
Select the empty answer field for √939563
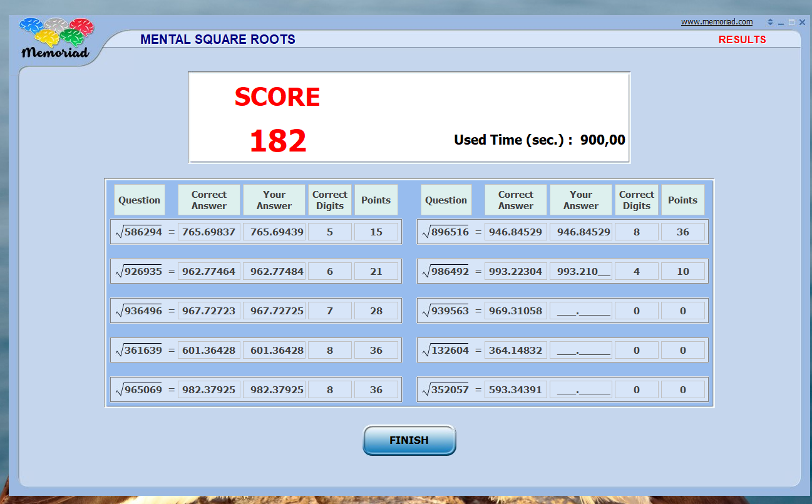[580, 311]
